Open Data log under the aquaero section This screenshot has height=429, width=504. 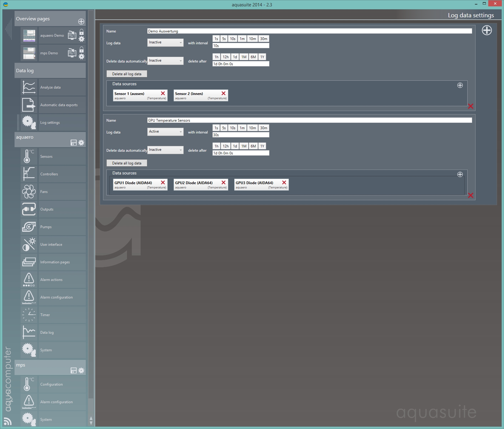point(53,333)
